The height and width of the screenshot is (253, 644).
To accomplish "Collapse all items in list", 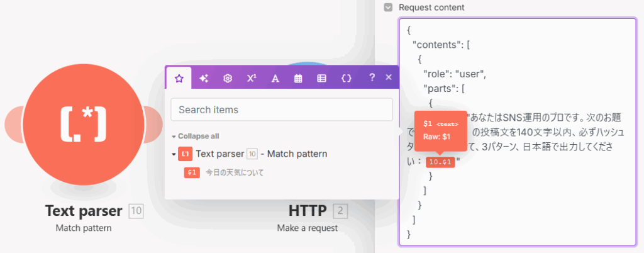I will pyautogui.click(x=195, y=136).
